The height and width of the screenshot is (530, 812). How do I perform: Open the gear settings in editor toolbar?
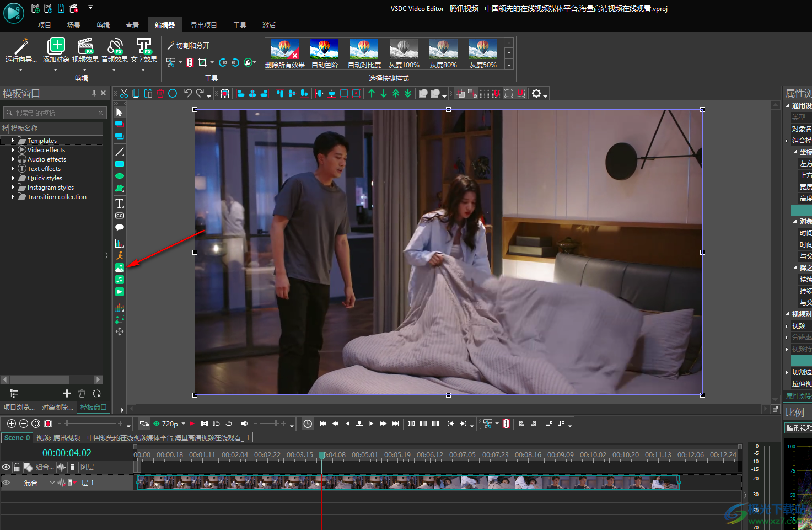(536, 93)
